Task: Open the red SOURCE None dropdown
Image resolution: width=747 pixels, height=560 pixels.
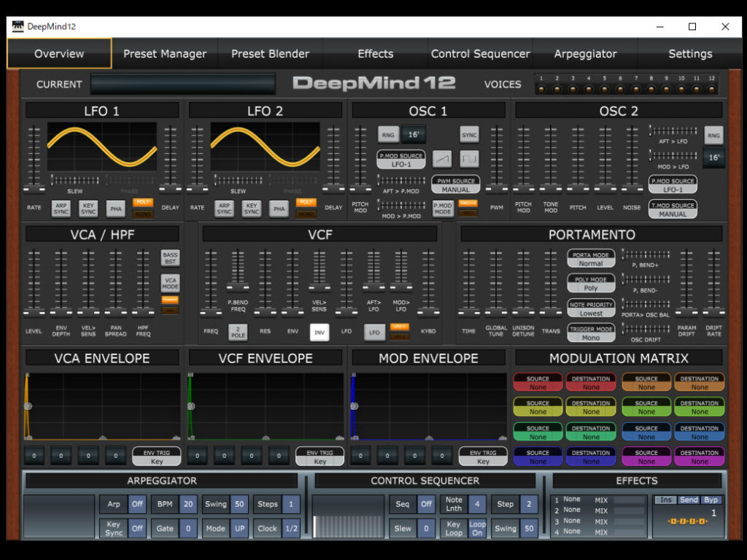Action: point(538,382)
